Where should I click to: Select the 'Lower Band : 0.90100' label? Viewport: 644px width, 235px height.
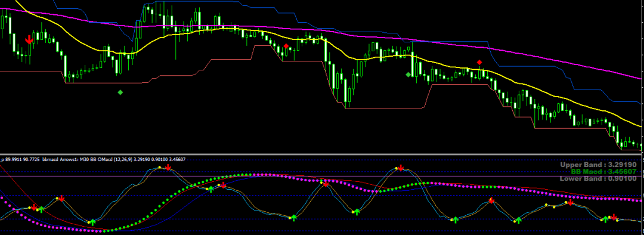coord(599,178)
